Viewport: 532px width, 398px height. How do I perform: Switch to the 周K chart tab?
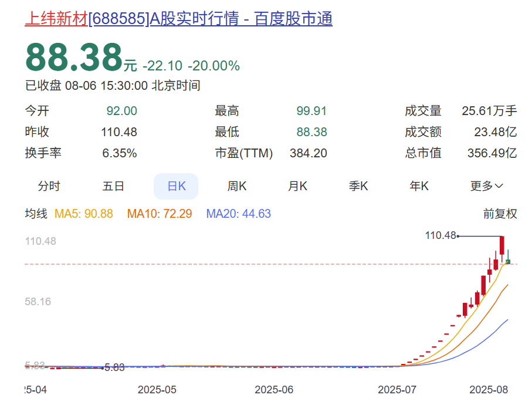pos(237,186)
